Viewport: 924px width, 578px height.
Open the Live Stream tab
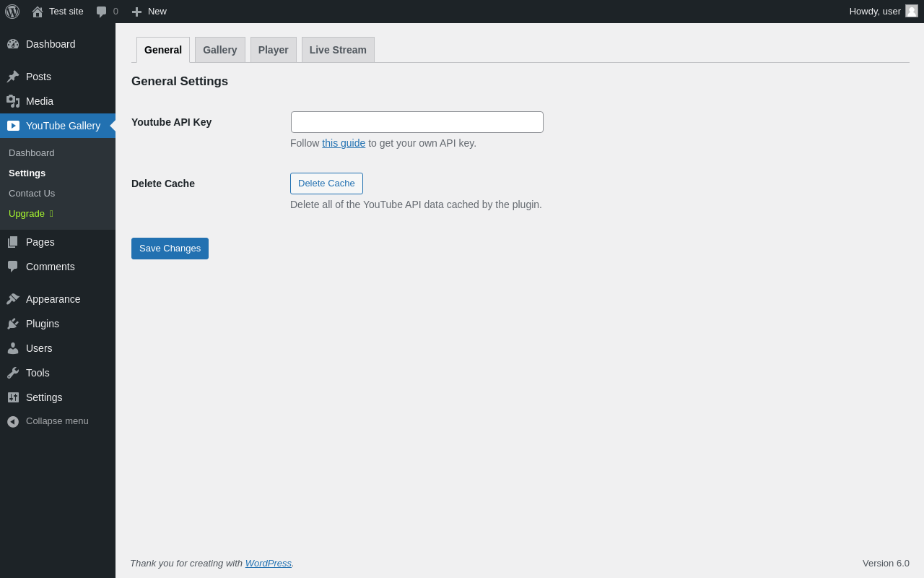click(338, 50)
